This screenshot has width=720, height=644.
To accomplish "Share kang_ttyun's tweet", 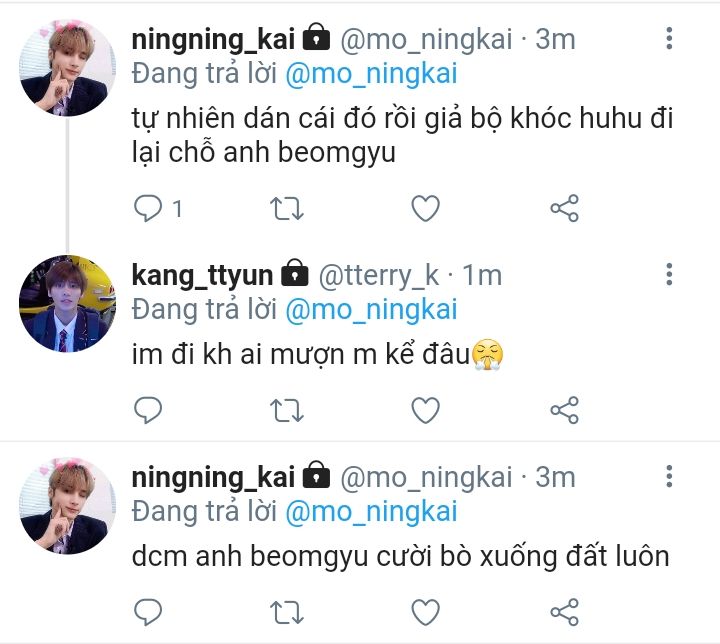I will [564, 409].
